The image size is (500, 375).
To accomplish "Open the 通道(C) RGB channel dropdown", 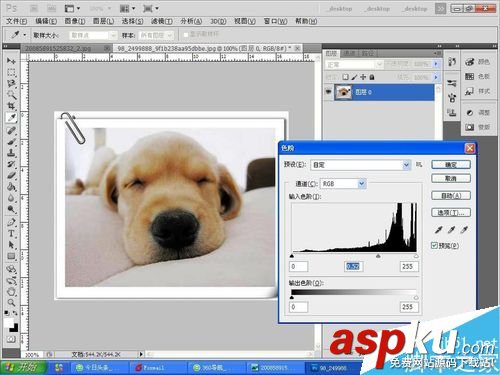I will pos(343,184).
